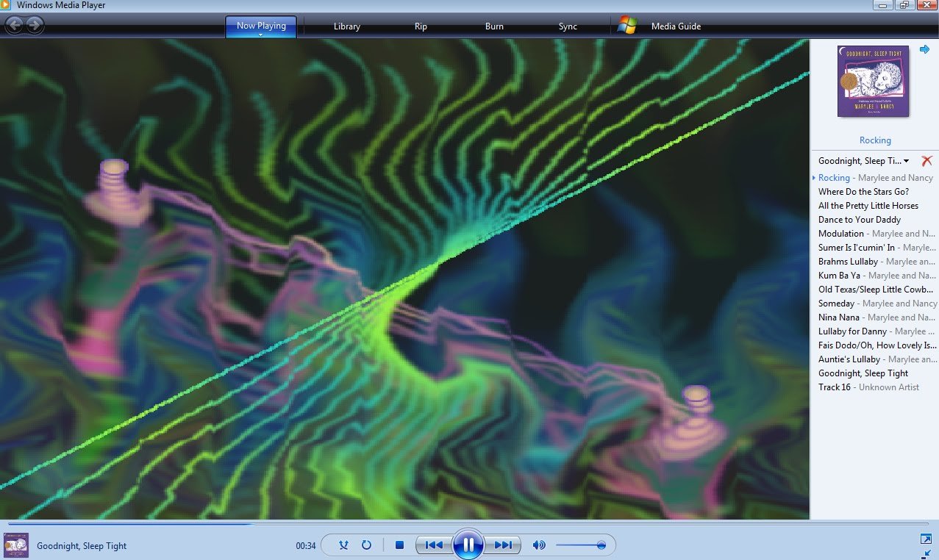Open the Library tab
Viewport: 939px width, 560px height.
(x=346, y=26)
